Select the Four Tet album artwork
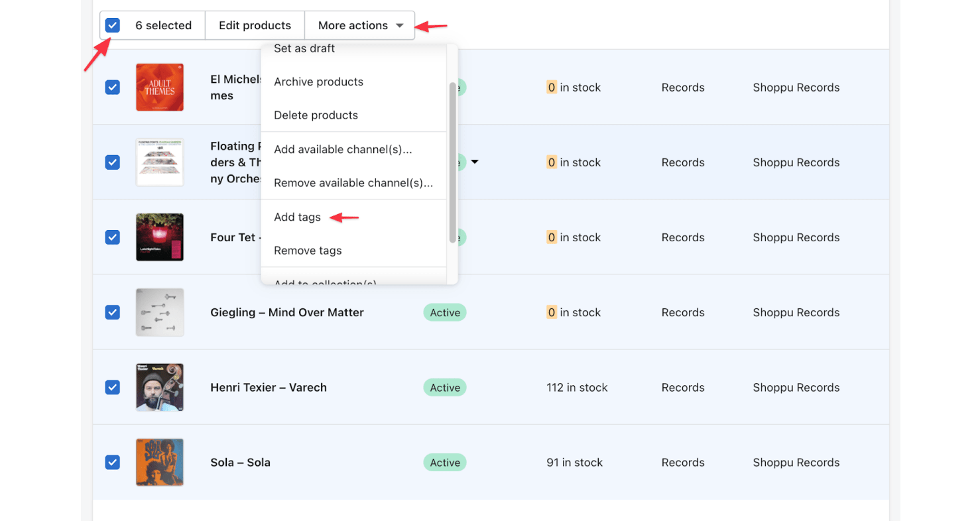 click(159, 237)
